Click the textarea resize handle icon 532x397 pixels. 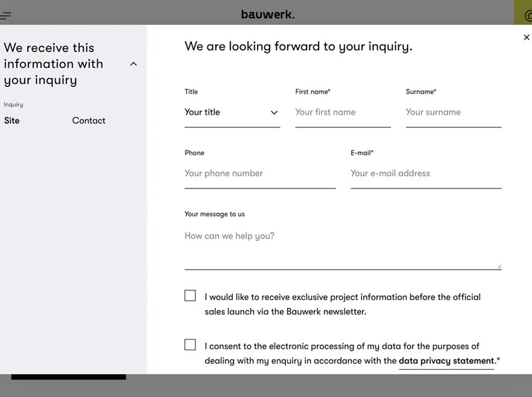(501, 265)
